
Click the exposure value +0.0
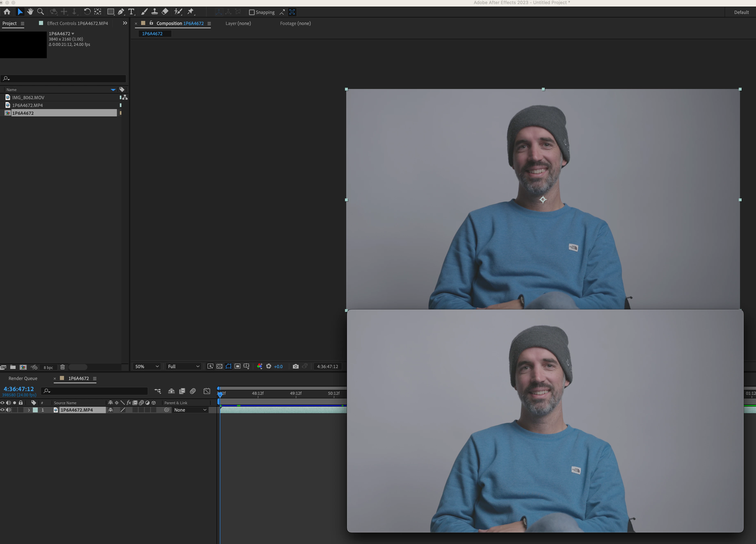(x=278, y=366)
